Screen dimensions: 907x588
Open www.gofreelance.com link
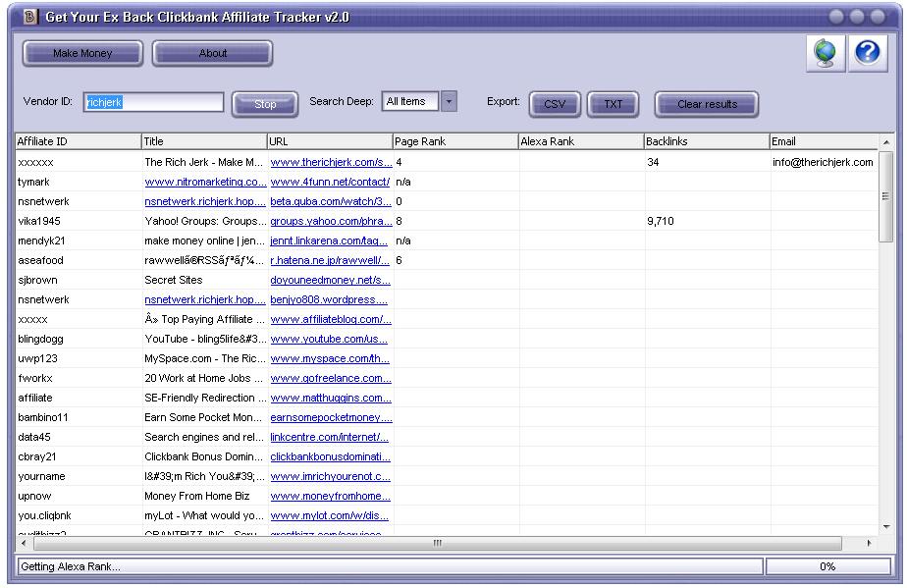(331, 379)
